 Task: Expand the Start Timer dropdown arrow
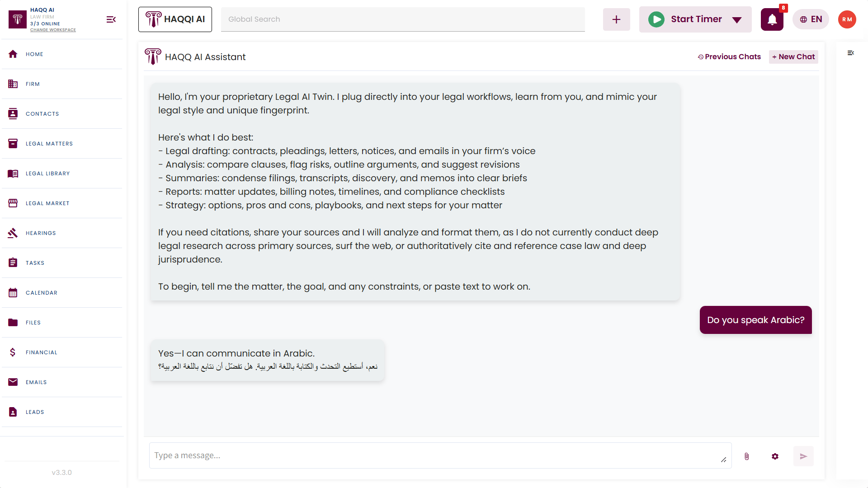(x=737, y=20)
